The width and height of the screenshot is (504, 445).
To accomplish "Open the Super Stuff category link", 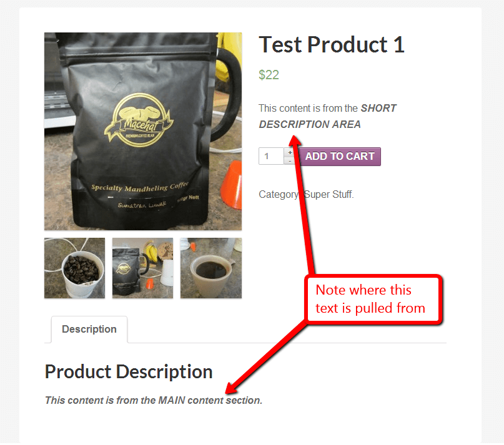I will 328,194.
